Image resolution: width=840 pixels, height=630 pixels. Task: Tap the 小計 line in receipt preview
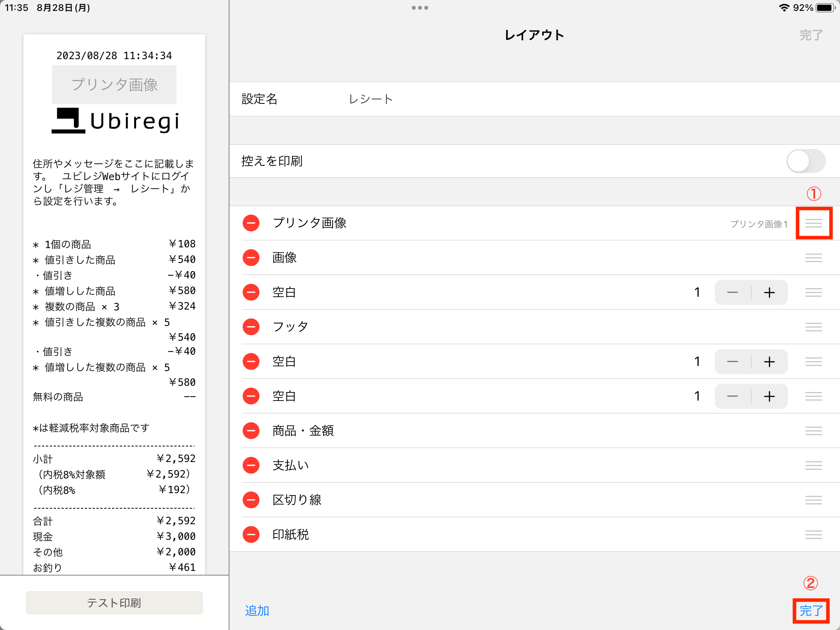click(114, 458)
